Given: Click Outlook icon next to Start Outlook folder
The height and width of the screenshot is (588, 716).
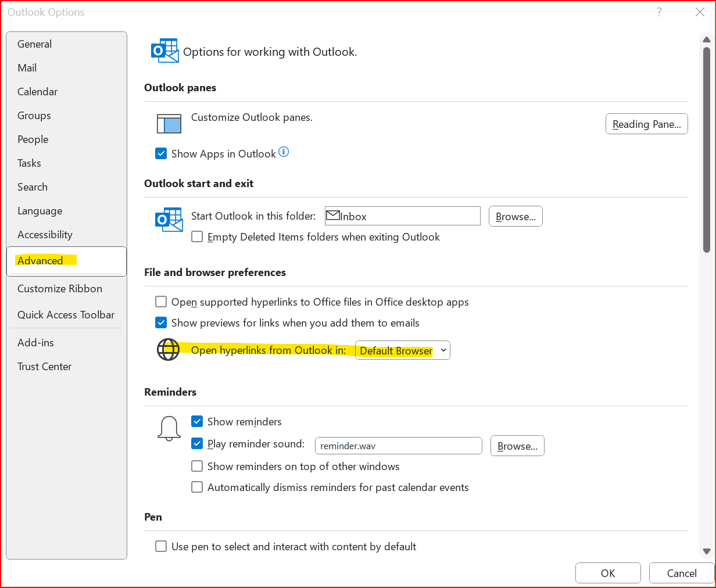Looking at the screenshot, I should point(169,220).
